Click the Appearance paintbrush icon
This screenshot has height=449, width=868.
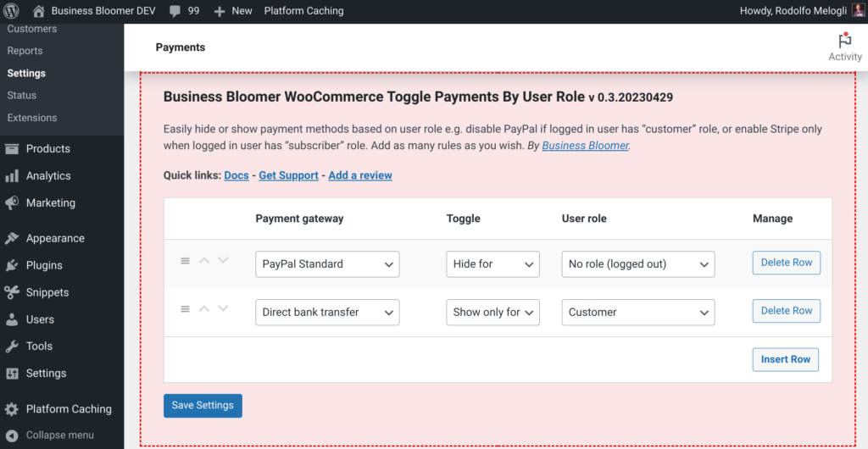12,238
